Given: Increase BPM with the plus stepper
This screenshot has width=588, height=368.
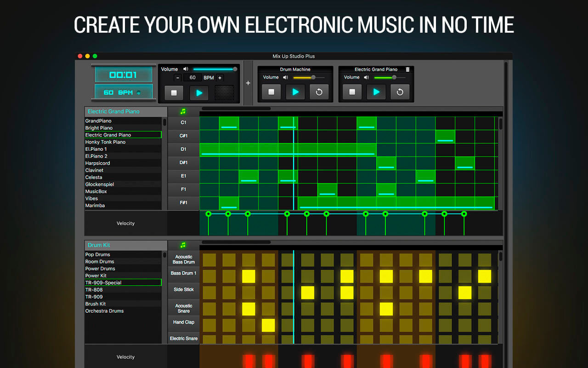Looking at the screenshot, I should (220, 78).
